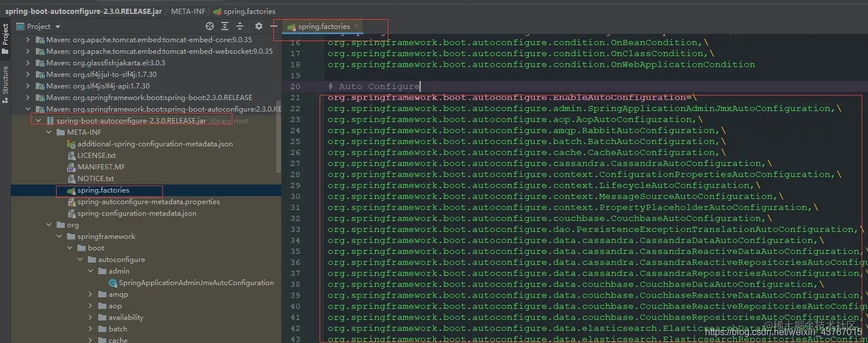Select the spring.factories editor tab
This screenshot has height=343, width=868.
point(324,26)
